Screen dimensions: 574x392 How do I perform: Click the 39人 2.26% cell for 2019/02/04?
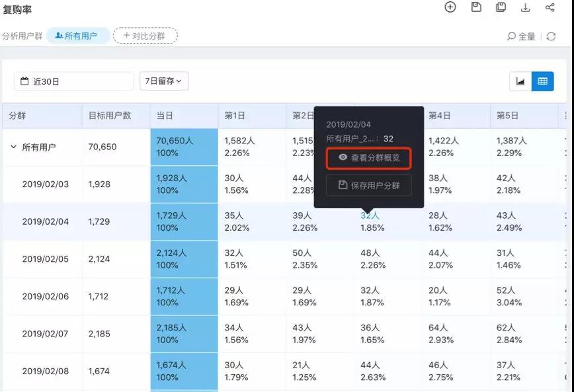(320, 221)
